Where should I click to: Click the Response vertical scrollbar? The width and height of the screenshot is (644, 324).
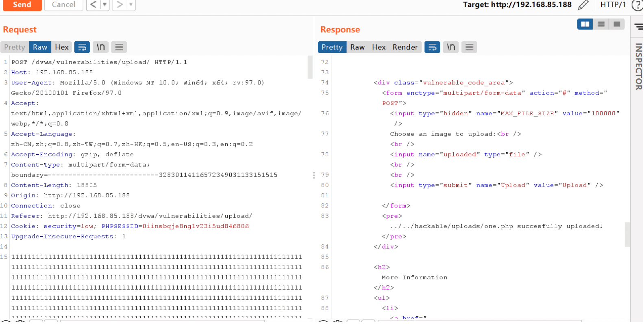coord(627,234)
